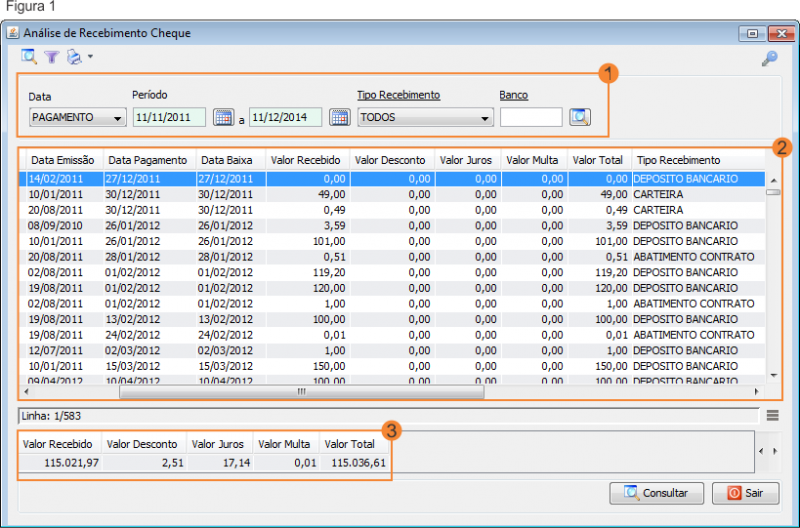
Task: Click the Banco input field
Action: (531, 117)
